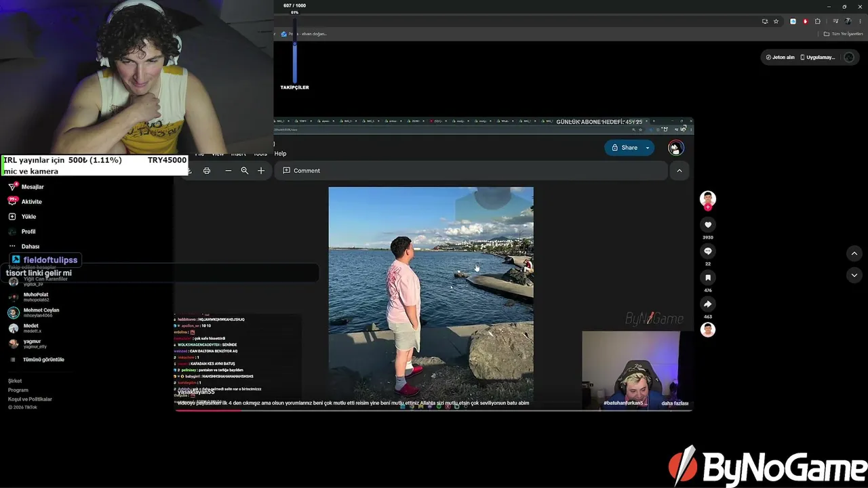The height and width of the screenshot is (488, 868).
Task: Click the video progress bar at bottom
Action: point(434,410)
